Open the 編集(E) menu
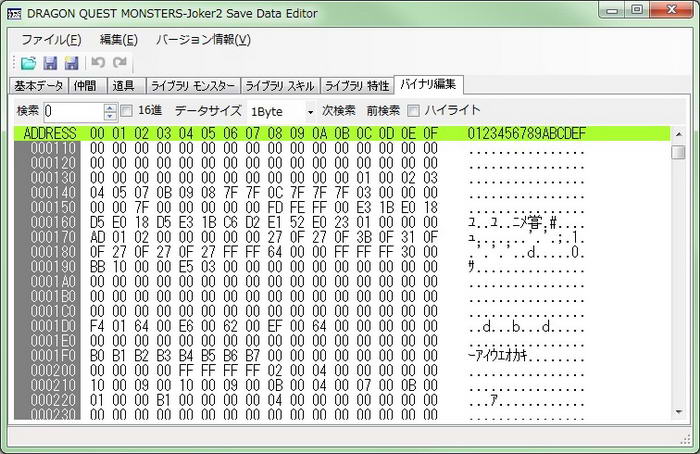This screenshot has height=454, width=700. point(118,40)
